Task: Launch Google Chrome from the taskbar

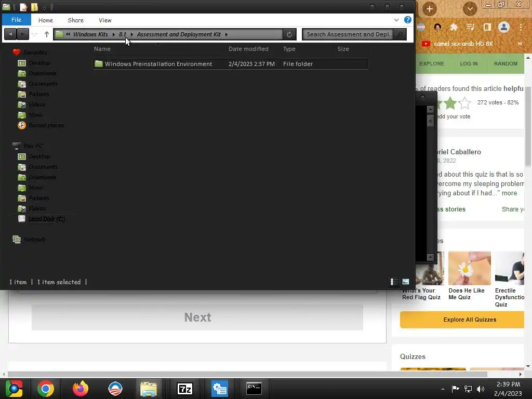Action: pos(46,389)
